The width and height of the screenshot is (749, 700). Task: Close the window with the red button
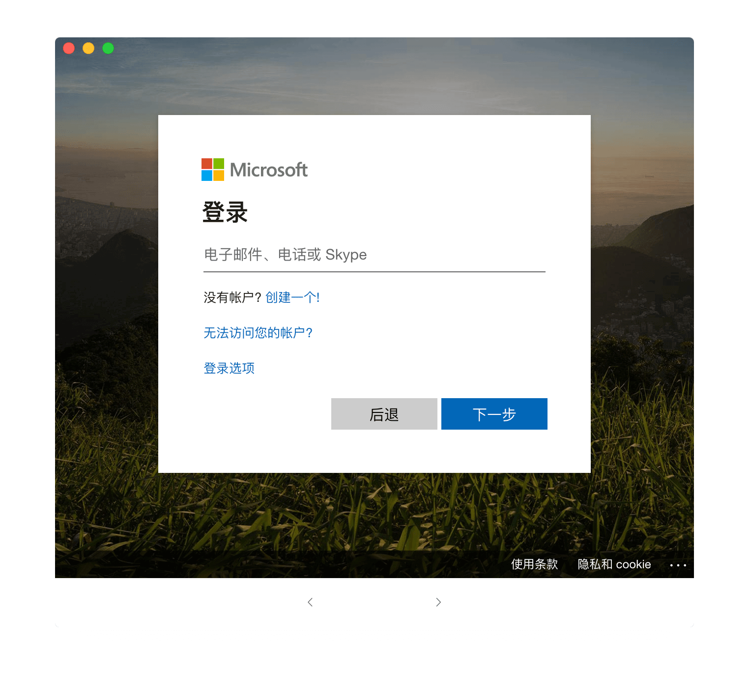pyautogui.click(x=69, y=48)
